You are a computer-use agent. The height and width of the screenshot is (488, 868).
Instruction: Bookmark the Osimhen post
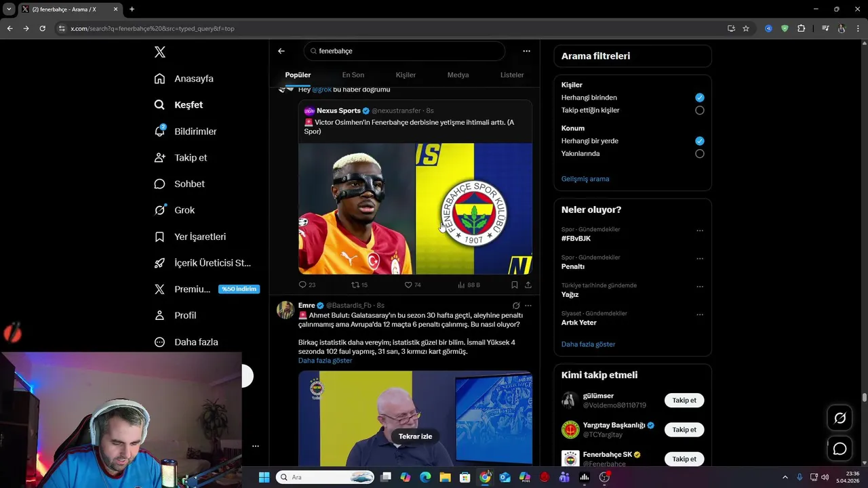pos(515,285)
